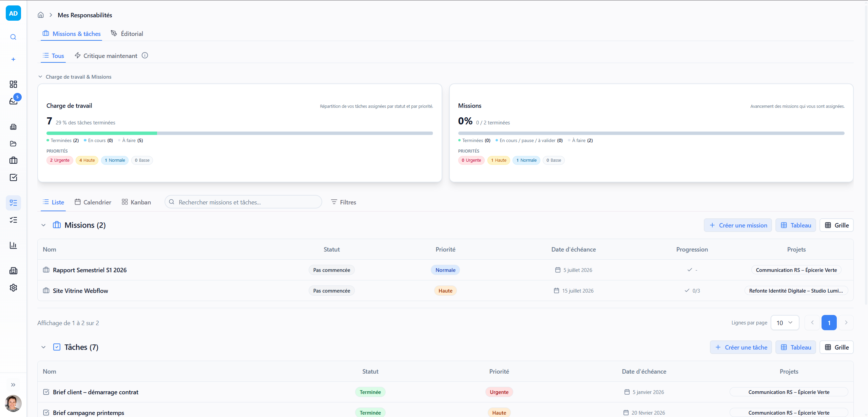
Task: Select the Critique maintenant tab
Action: coord(106,56)
